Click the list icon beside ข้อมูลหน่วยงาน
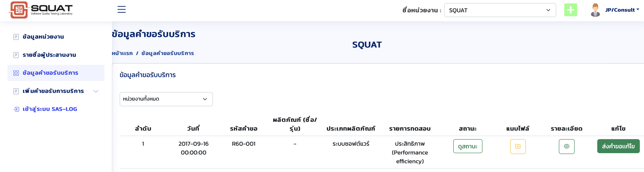Screen dimensions: 644x172 16,37
